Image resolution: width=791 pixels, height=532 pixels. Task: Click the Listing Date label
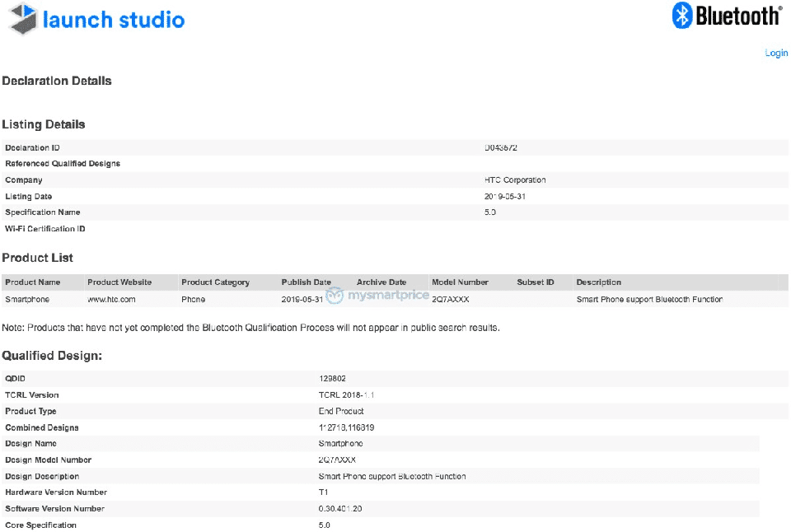click(28, 196)
